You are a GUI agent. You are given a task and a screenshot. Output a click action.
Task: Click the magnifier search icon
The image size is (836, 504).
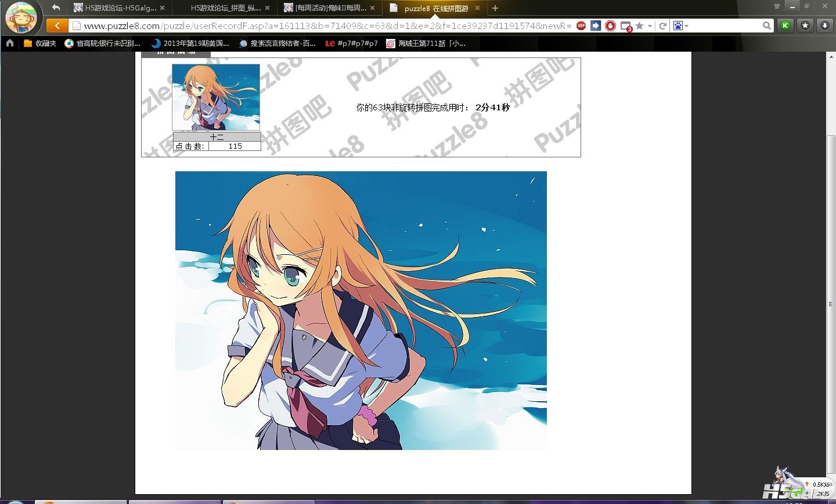pyautogui.click(x=767, y=26)
